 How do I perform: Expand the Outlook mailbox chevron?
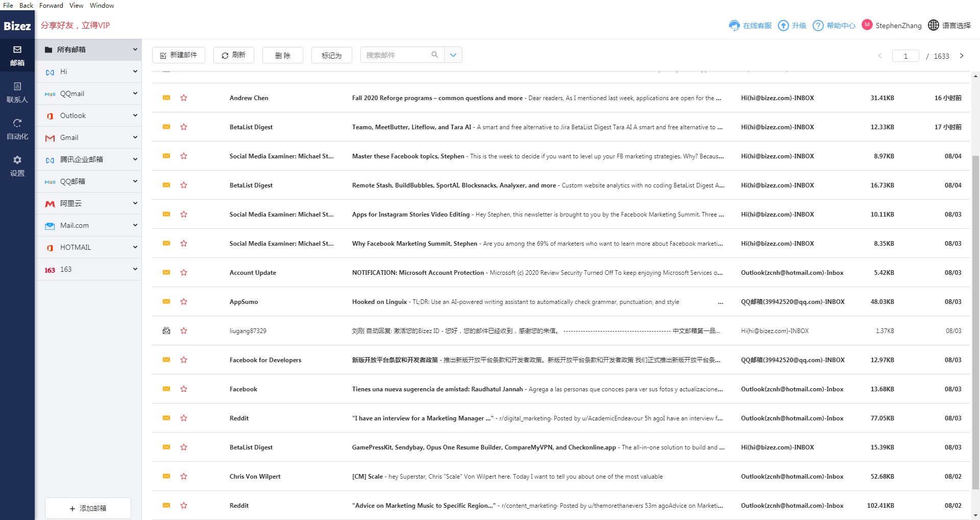click(135, 115)
